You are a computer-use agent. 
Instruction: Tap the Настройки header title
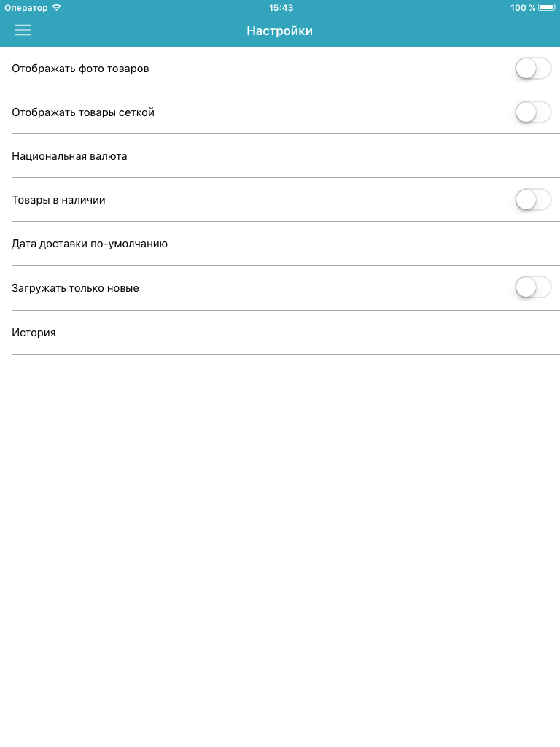coord(279,31)
